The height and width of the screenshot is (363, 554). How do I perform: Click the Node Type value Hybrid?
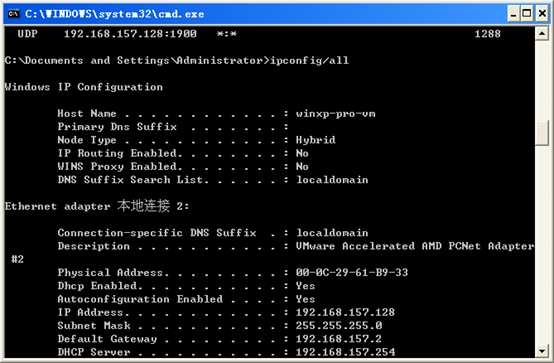316,140
